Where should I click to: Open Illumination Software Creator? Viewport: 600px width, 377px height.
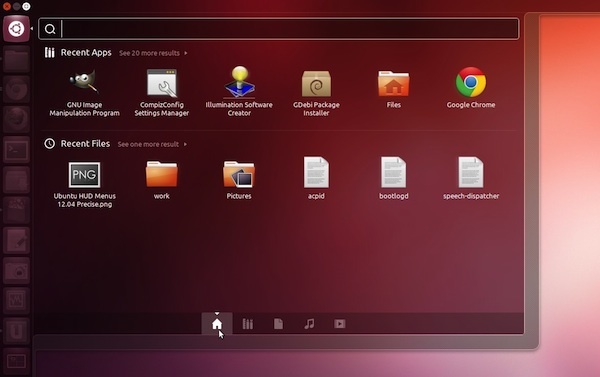point(239,92)
